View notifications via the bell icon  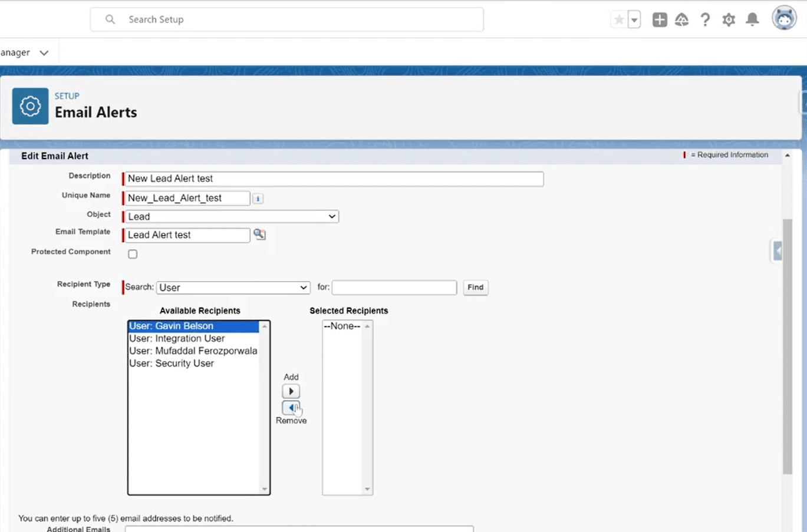pyautogui.click(x=752, y=19)
